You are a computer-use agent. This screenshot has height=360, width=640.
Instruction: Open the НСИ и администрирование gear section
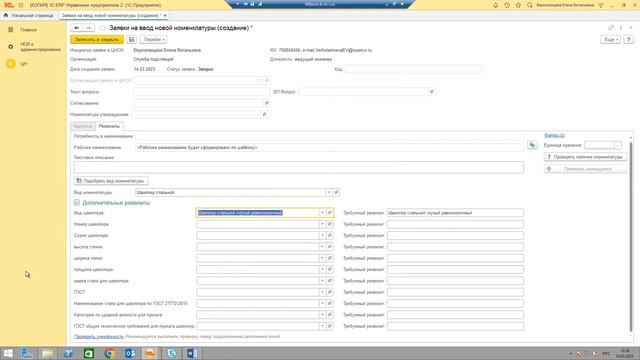(34, 47)
